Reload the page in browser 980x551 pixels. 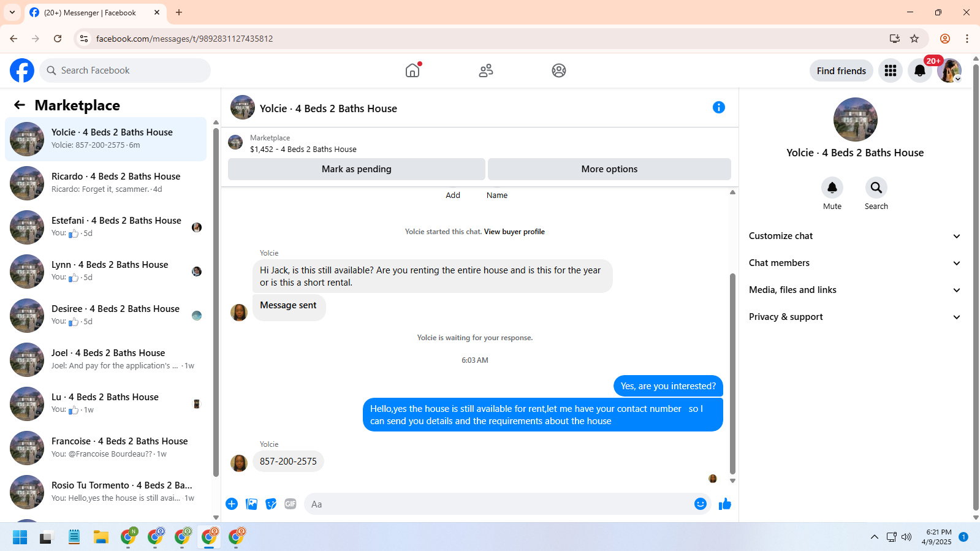(x=58, y=39)
